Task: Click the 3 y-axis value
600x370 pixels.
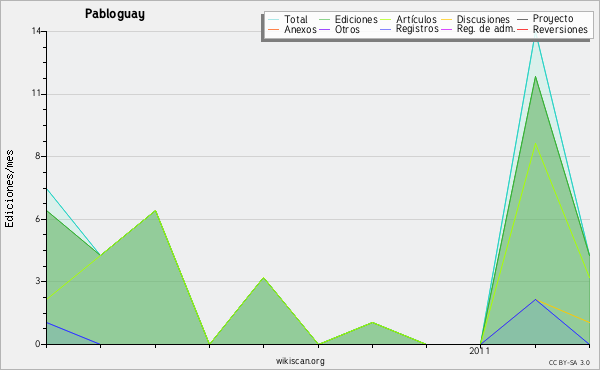Action: click(38, 281)
